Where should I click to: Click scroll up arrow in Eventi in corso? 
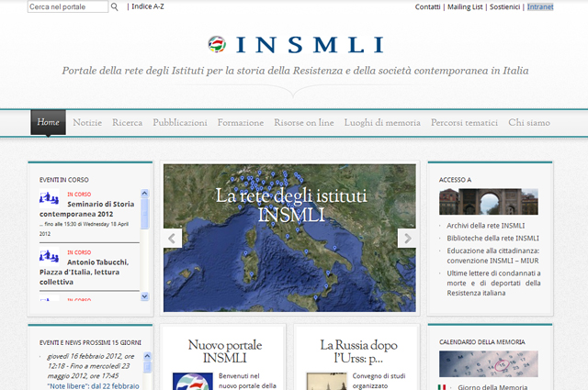tap(145, 194)
